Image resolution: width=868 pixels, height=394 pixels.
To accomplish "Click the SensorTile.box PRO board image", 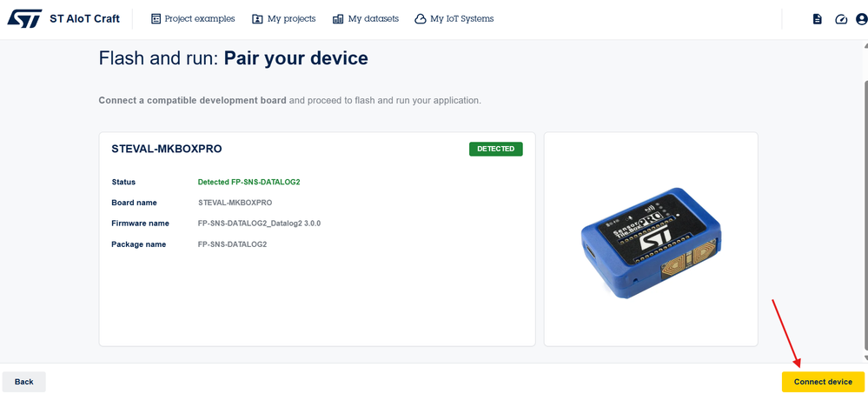I will (x=651, y=243).
